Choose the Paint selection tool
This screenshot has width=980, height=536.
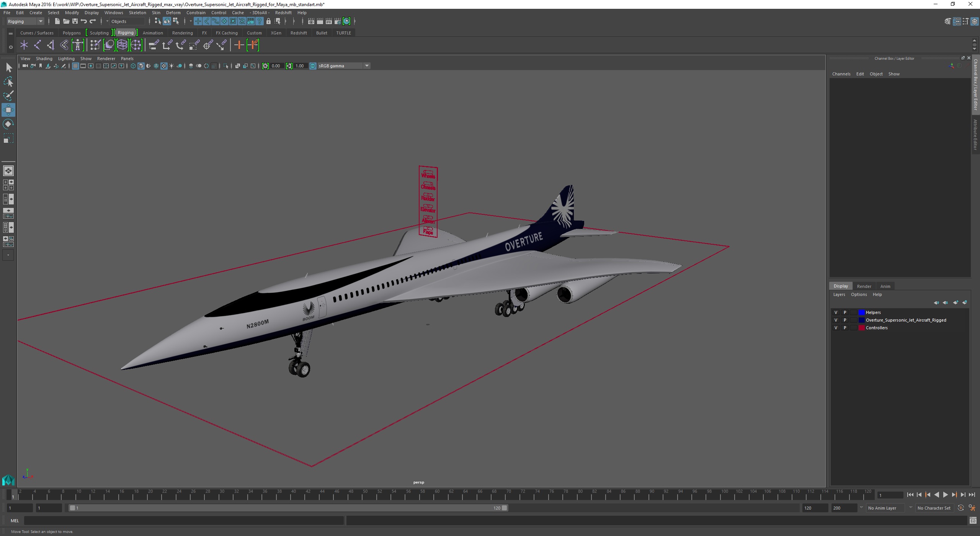[x=8, y=96]
